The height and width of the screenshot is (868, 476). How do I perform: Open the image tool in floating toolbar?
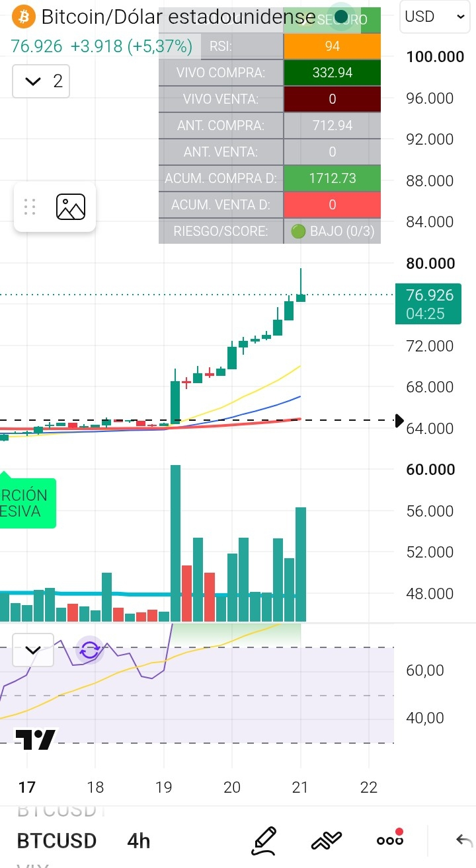click(71, 207)
